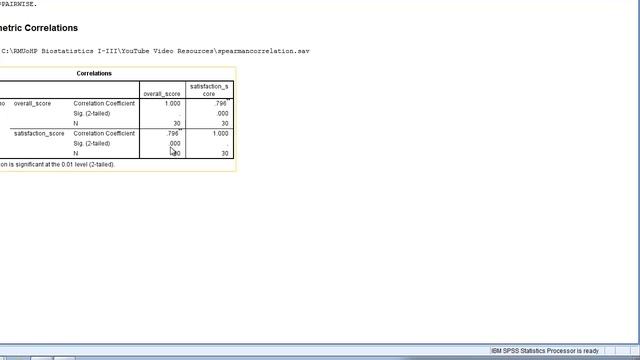Viewport: 640px width, 360px height.
Task: Select the 'satisfaction_score' row label
Action: (x=39, y=133)
